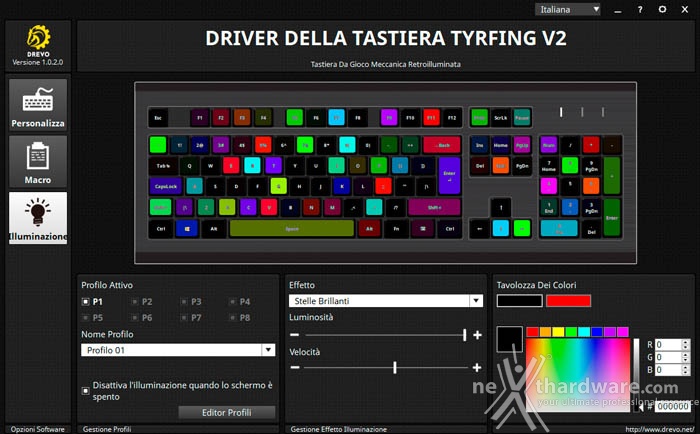The width and height of the screenshot is (700, 434).
Task: Increase Luminosità with plus button
Action: tap(477, 334)
